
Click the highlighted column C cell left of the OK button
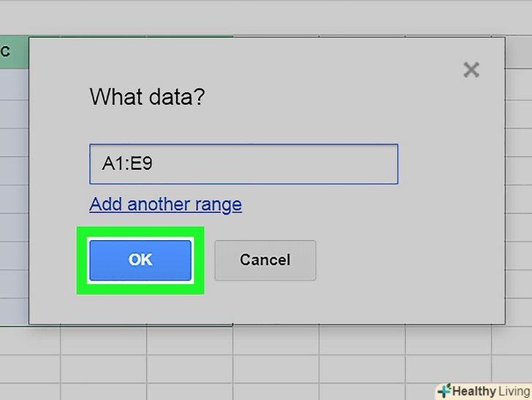point(13,261)
